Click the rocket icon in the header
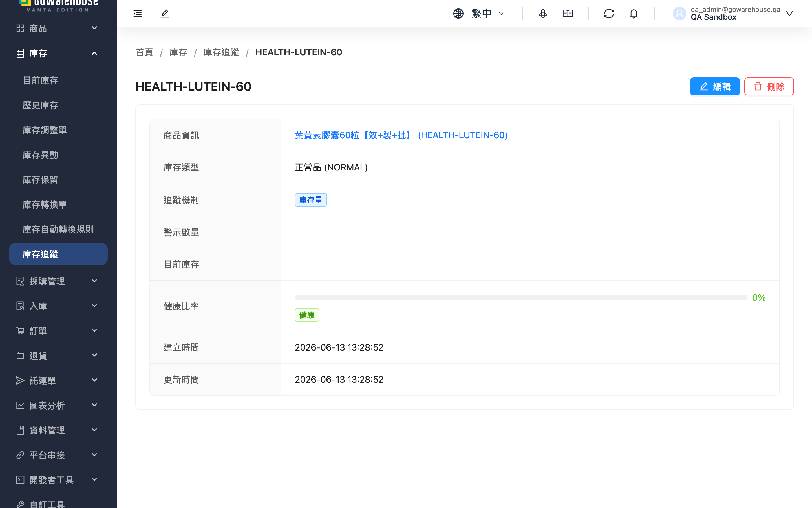Viewport: 812px width, 508px height. 543,14
